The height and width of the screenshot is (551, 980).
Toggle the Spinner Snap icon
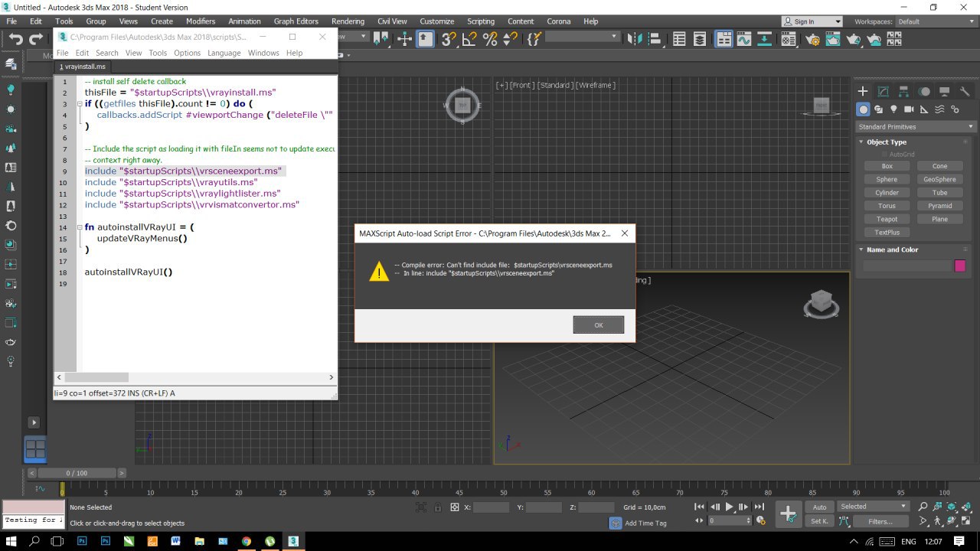[x=510, y=38]
